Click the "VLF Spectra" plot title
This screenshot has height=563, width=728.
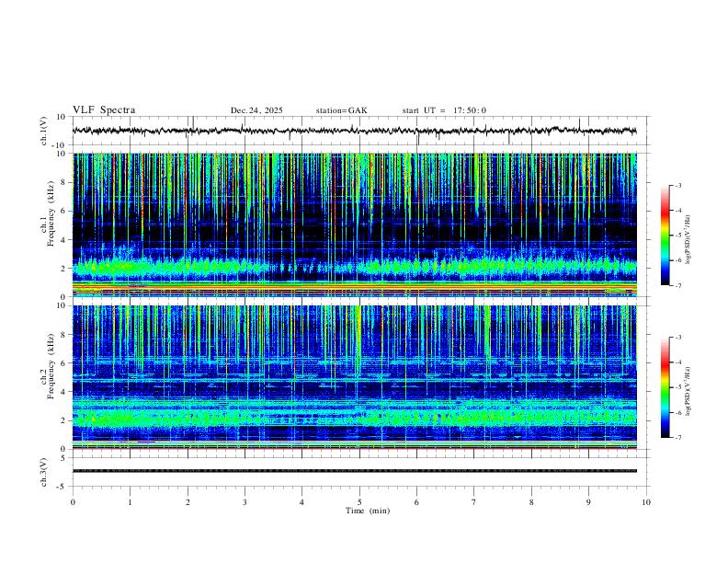104,110
